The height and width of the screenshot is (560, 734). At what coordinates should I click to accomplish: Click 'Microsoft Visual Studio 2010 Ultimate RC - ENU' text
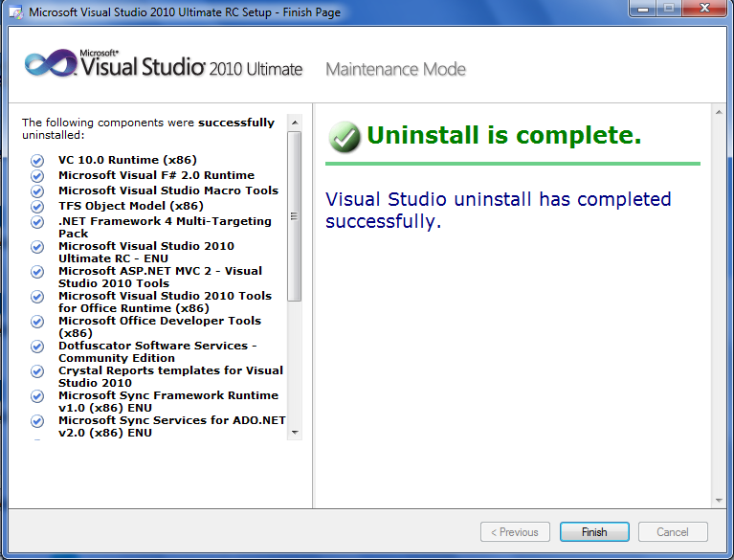146,252
